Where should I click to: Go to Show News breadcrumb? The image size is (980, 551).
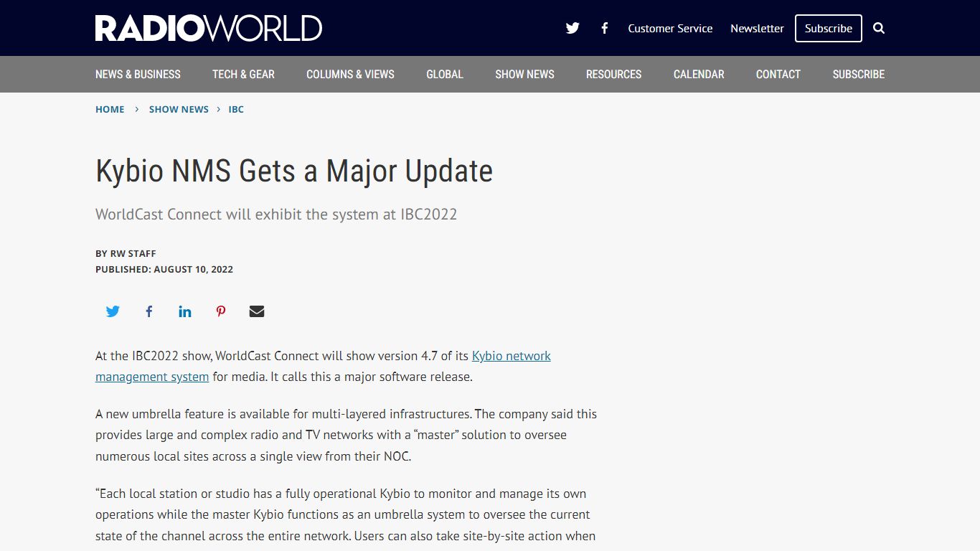[179, 109]
